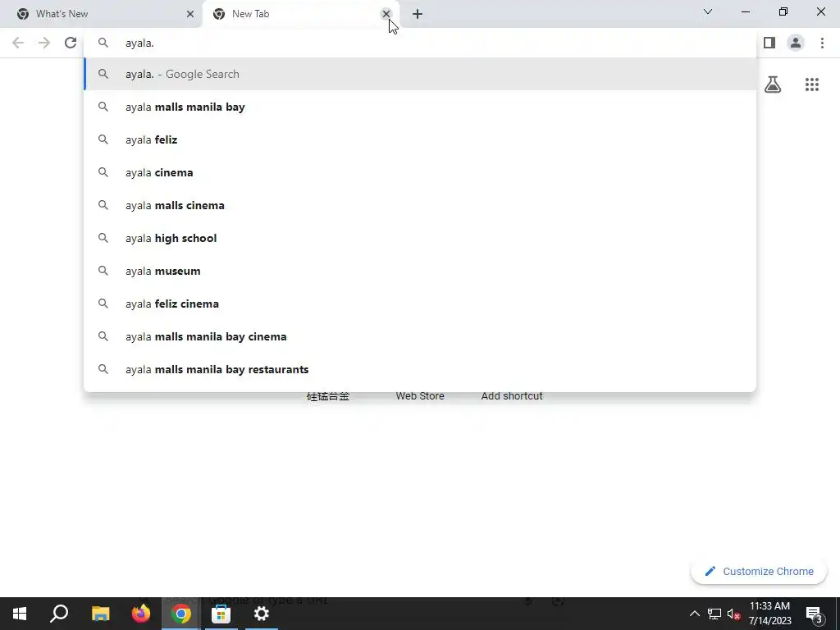Open File Explorer from the taskbar
Image resolution: width=840 pixels, height=630 pixels.
coord(100,614)
